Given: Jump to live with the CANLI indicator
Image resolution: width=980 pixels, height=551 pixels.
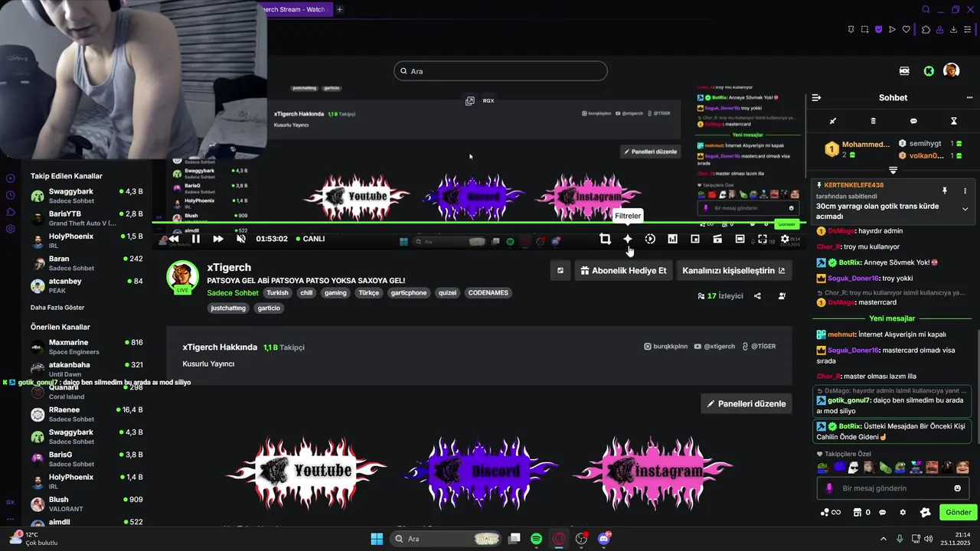Looking at the screenshot, I should pos(309,239).
